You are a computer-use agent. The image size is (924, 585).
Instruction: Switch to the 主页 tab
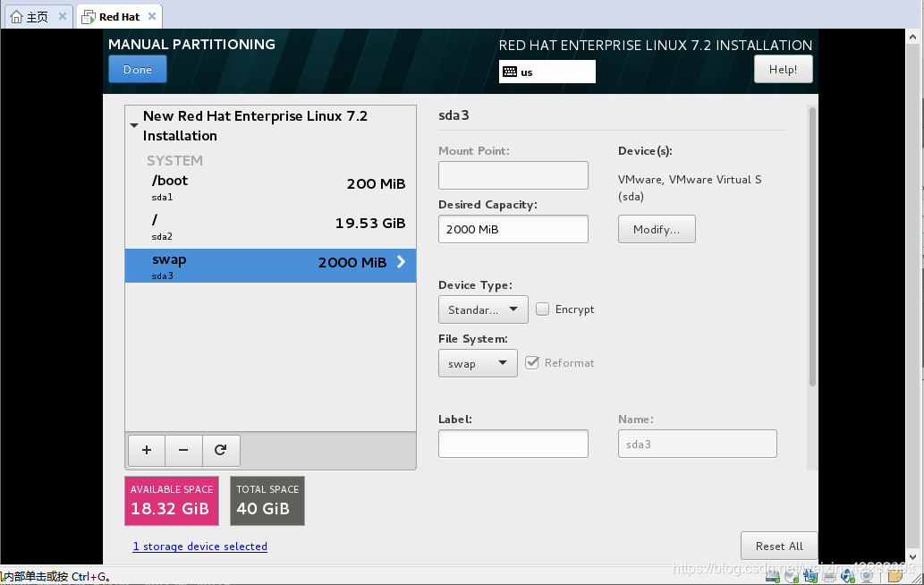[x=38, y=16]
